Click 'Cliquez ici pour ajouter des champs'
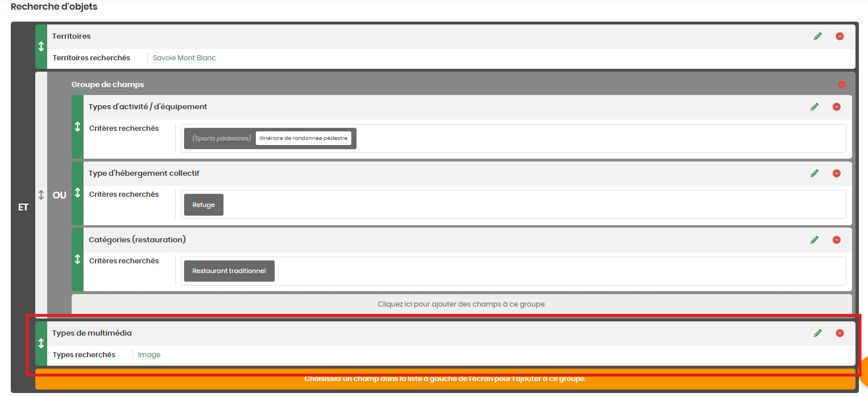 coord(462,304)
